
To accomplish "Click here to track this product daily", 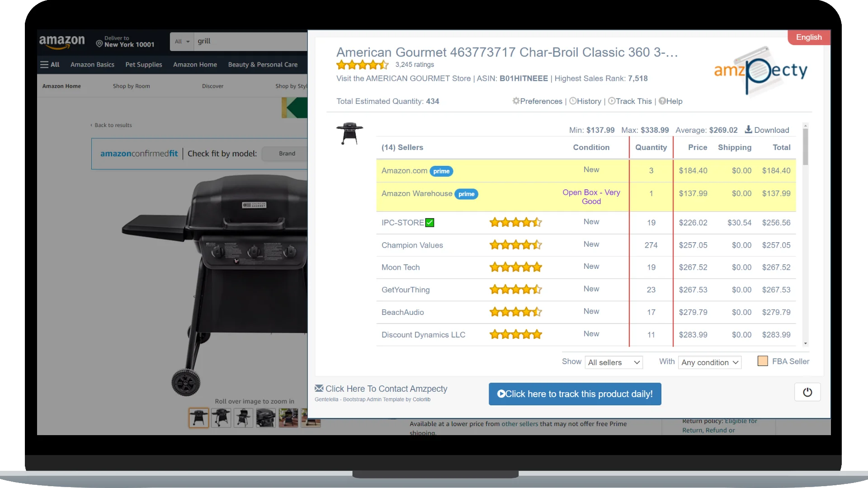I will coord(575,393).
